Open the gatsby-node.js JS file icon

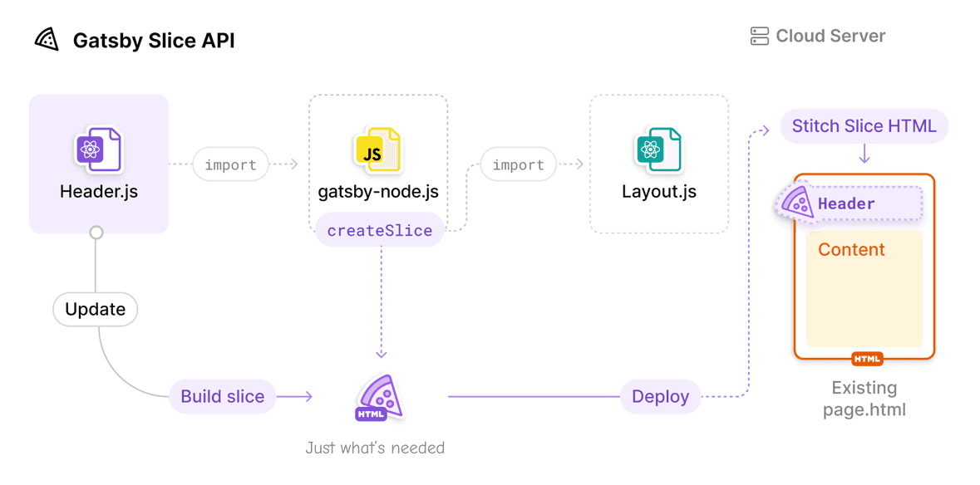click(x=378, y=151)
